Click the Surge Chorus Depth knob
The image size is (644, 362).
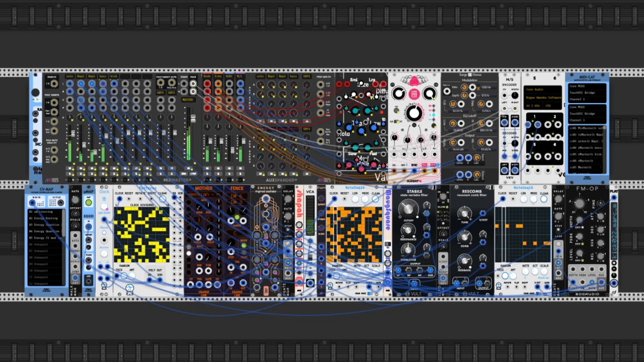pos(464,96)
